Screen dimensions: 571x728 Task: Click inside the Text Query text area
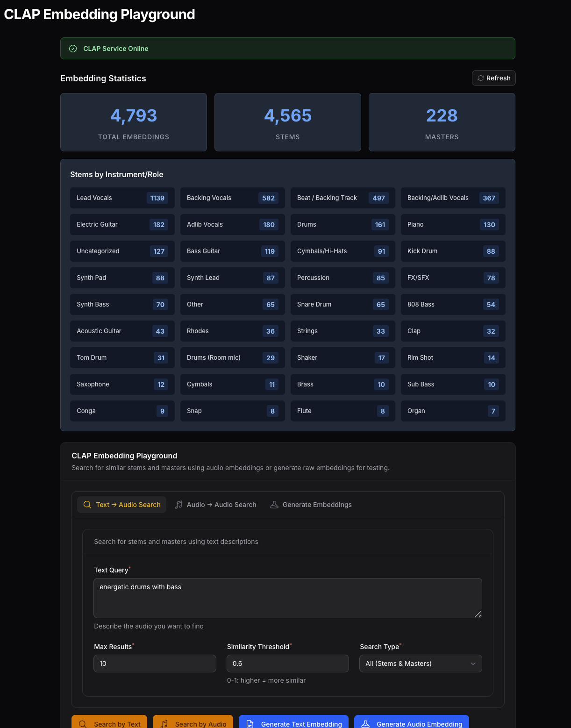click(287, 598)
